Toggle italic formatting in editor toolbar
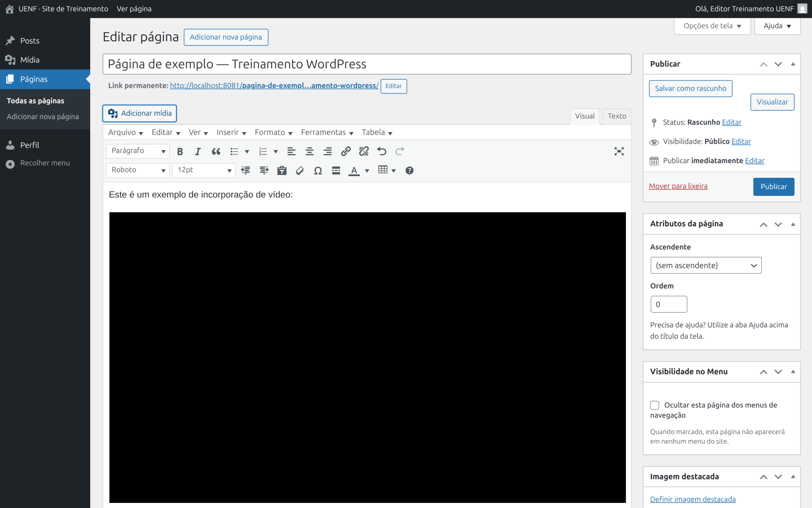This screenshot has height=508, width=812. (198, 151)
